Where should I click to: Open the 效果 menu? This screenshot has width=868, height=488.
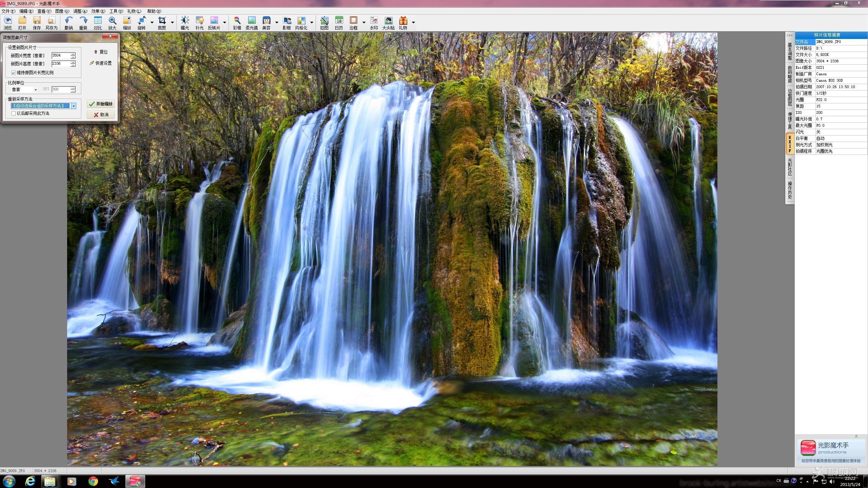point(98,11)
